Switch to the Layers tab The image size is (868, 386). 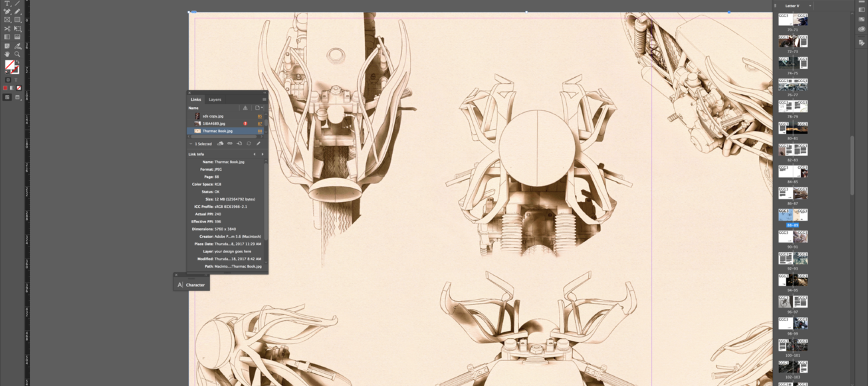(215, 100)
